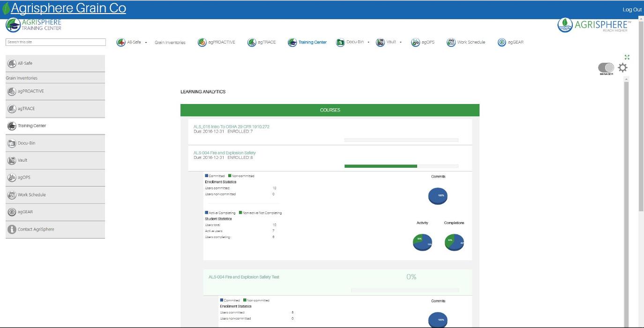Open ALS-004 Fire and Explosion Safety Test

pos(244,277)
